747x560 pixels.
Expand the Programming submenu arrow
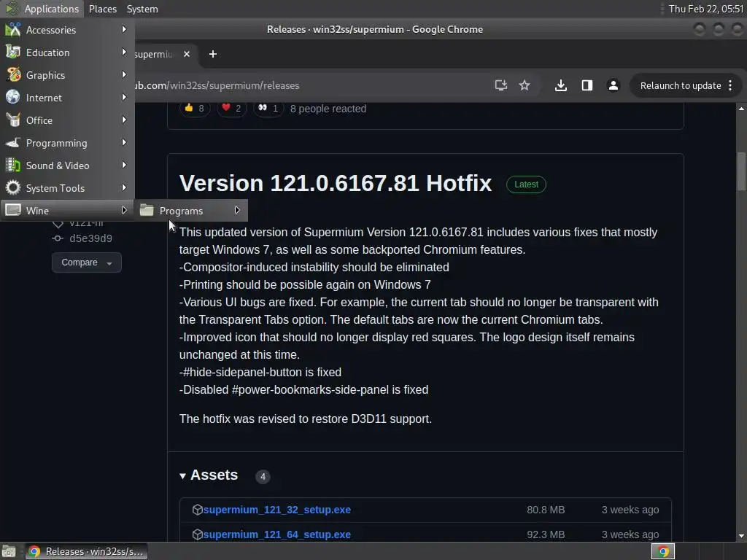(x=124, y=142)
